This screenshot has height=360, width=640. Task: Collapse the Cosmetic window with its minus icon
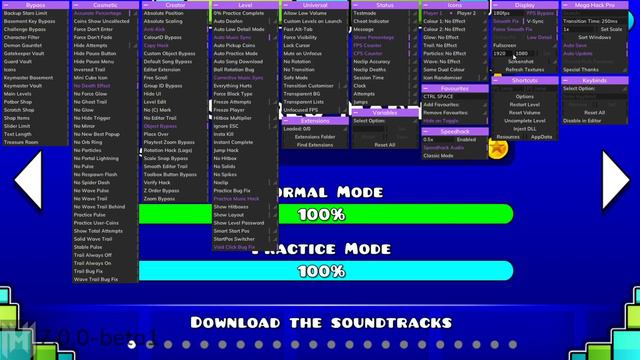point(76,5)
